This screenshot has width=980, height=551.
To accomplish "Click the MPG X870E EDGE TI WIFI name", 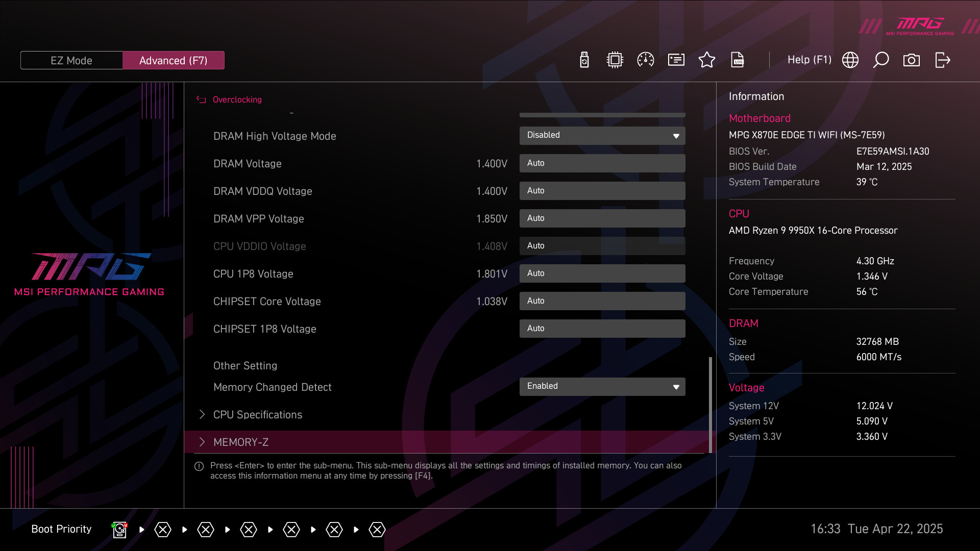I will [807, 135].
